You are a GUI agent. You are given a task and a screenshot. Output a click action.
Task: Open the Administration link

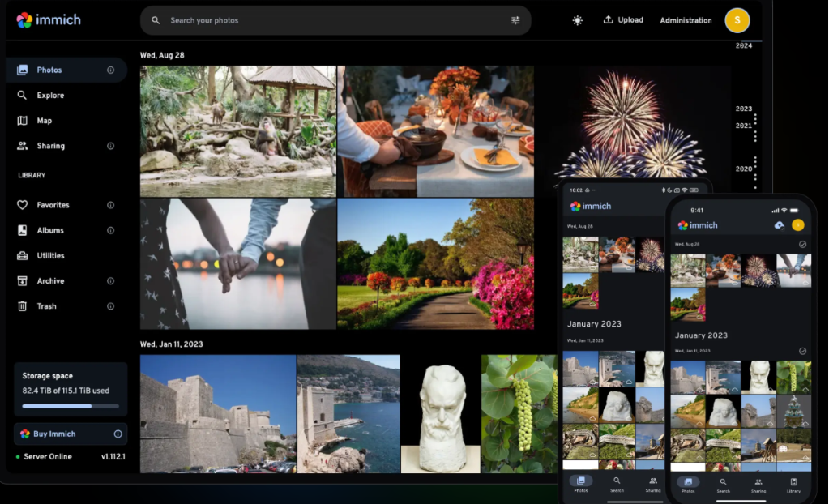coord(686,20)
